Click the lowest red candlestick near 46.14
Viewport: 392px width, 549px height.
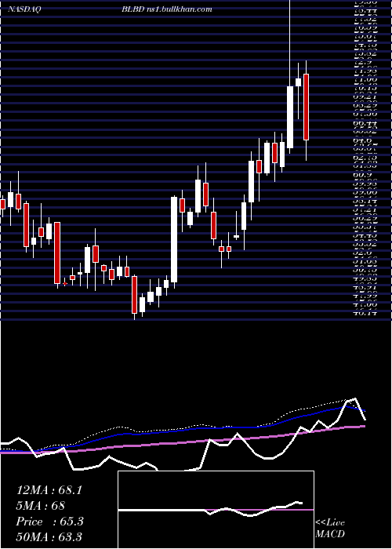pyautogui.click(x=134, y=294)
